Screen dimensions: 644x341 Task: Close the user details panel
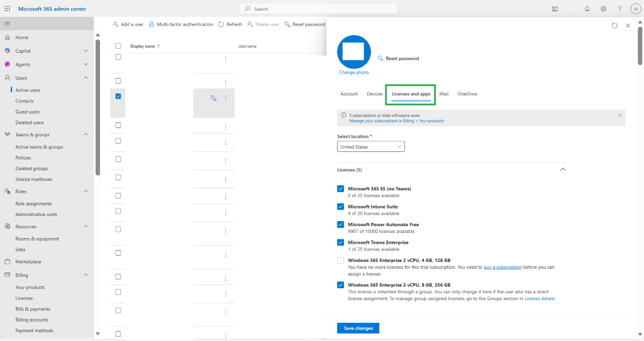coord(628,26)
